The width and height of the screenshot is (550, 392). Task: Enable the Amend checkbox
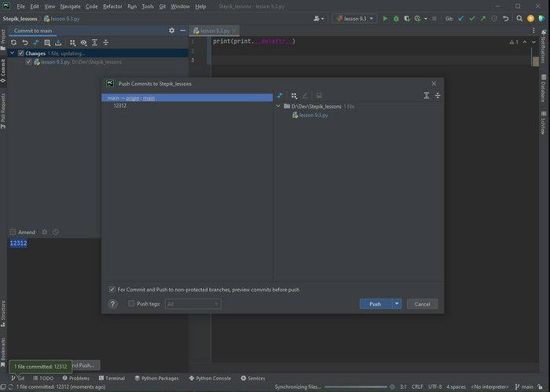pyautogui.click(x=13, y=233)
